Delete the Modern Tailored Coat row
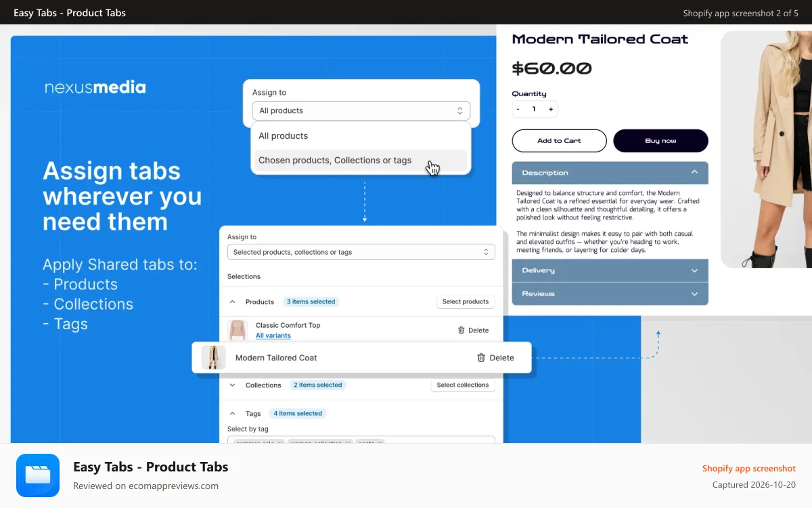The height and width of the screenshot is (508, 812). point(495,358)
